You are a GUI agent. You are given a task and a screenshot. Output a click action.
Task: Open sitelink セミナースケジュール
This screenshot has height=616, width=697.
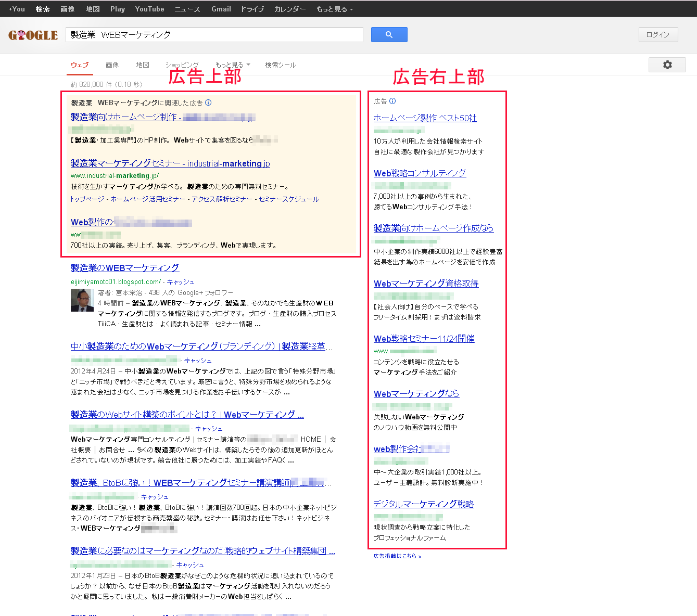click(289, 199)
